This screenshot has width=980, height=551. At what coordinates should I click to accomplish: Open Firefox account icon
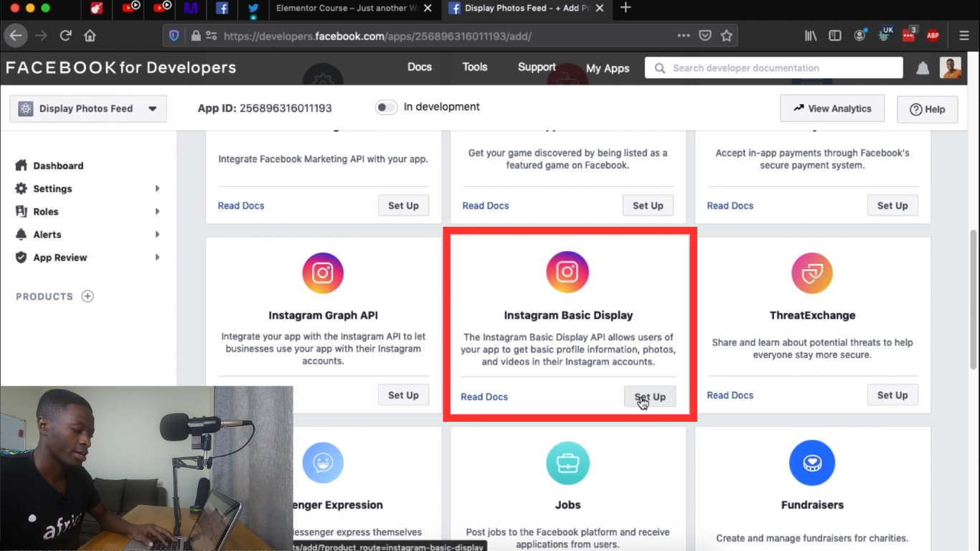tap(859, 35)
